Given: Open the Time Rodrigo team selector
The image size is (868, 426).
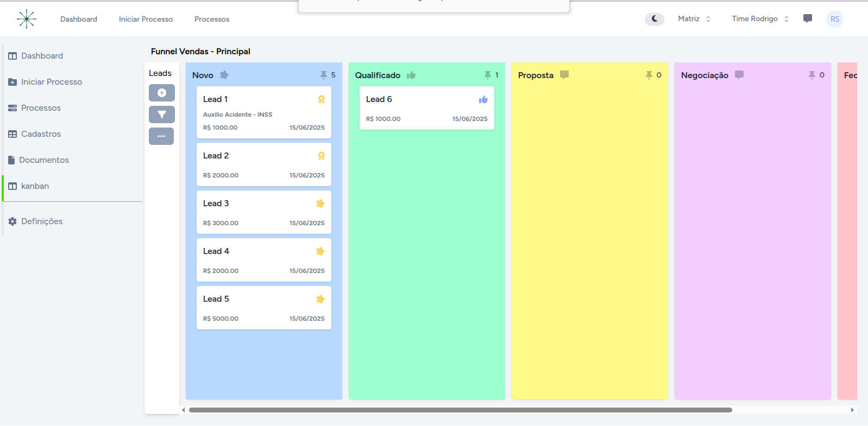Looking at the screenshot, I should click(760, 19).
